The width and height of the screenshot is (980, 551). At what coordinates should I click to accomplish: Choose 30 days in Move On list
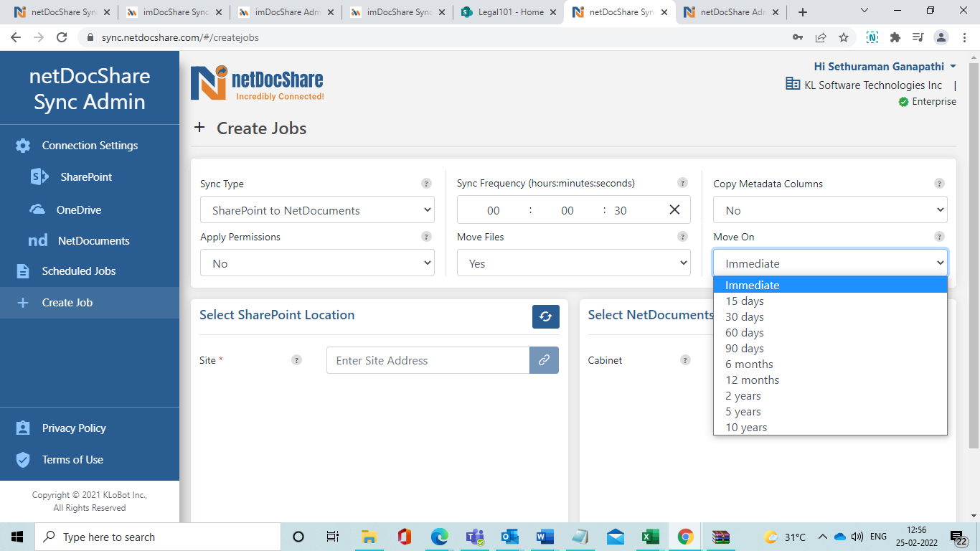coord(830,317)
